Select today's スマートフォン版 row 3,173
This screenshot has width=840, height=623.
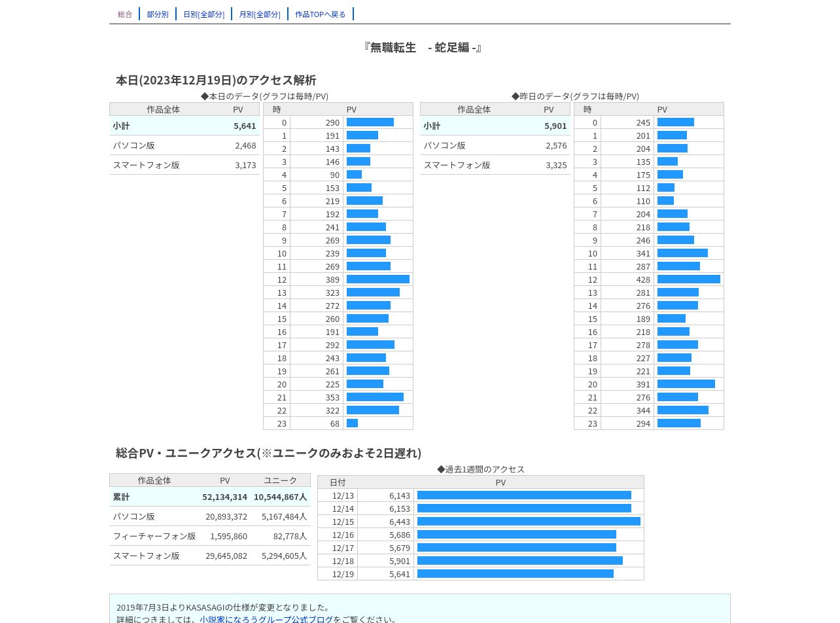pos(184,165)
